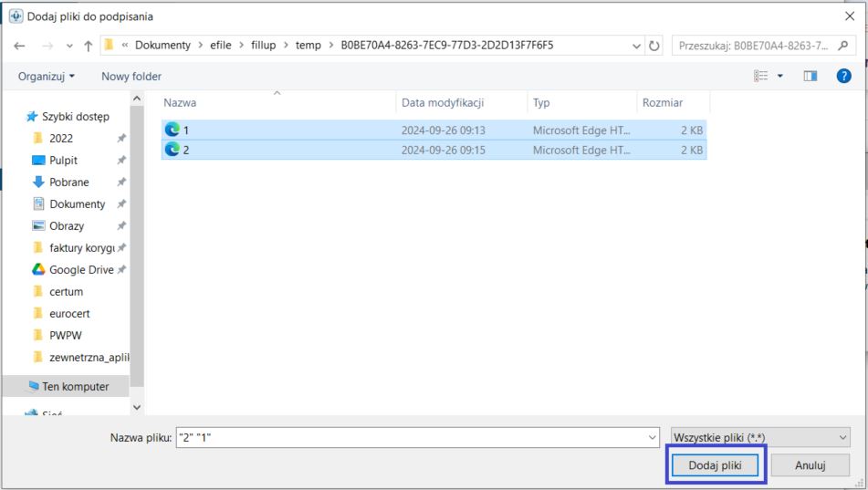Screen dimensions: 868x490
Task: Close the Dodaj pliki do podpisania dialog
Action: point(850,16)
